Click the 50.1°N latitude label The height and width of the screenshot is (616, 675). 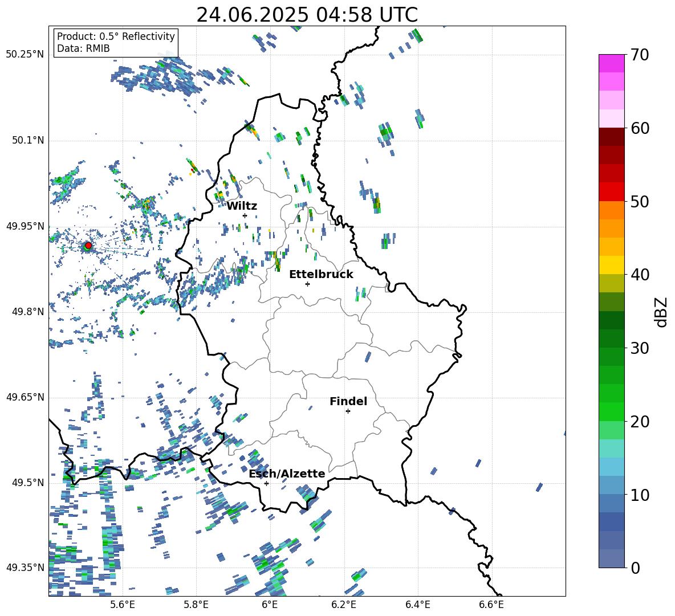tap(27, 140)
